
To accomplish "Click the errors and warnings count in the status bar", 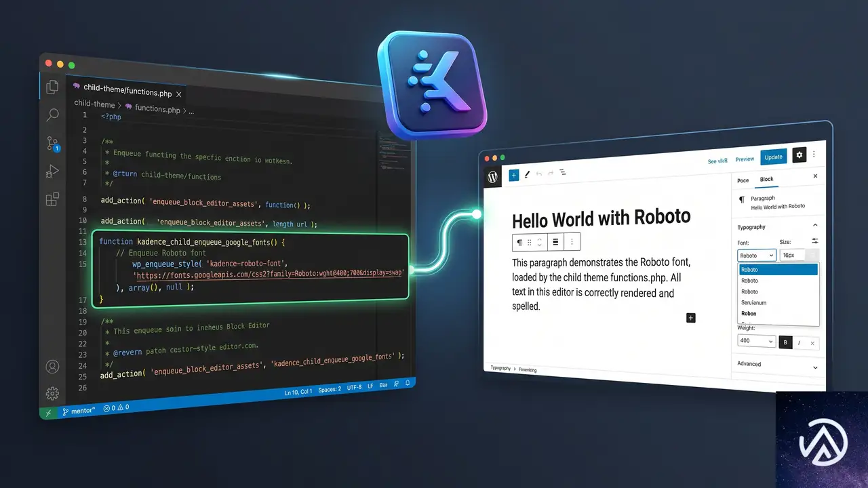I will click(x=116, y=408).
